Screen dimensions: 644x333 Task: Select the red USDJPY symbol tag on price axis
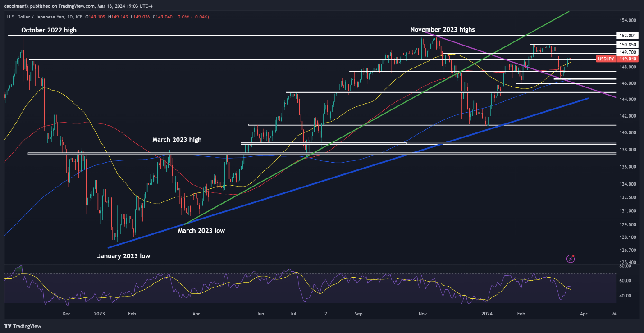tap(606, 59)
